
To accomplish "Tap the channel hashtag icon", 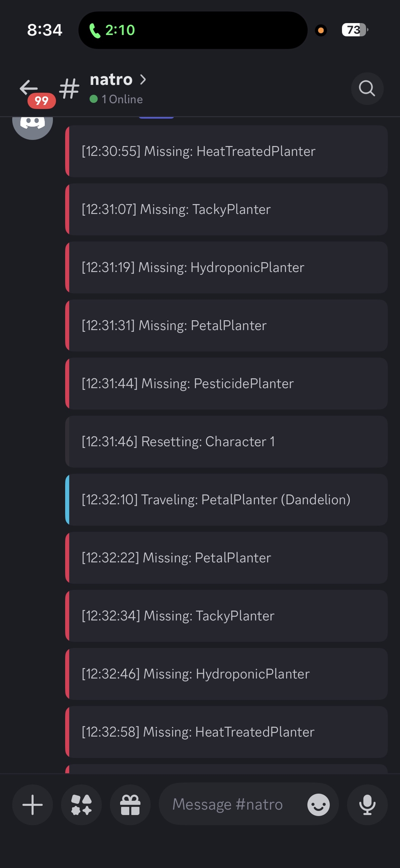I will click(x=69, y=89).
